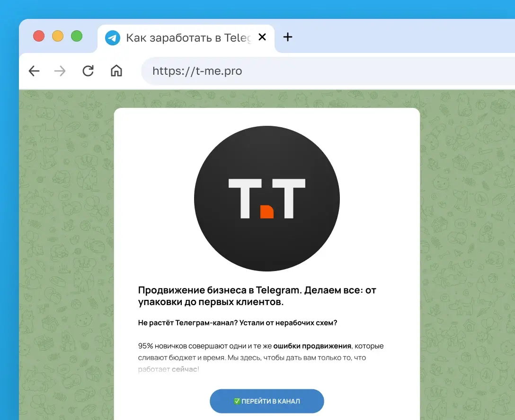Click the green maximize window button

(77, 36)
